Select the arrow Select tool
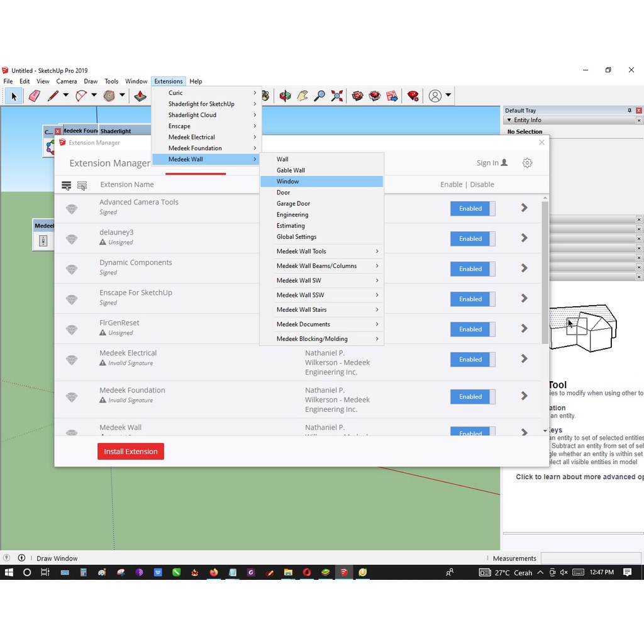The height and width of the screenshot is (644, 644). 14,96
